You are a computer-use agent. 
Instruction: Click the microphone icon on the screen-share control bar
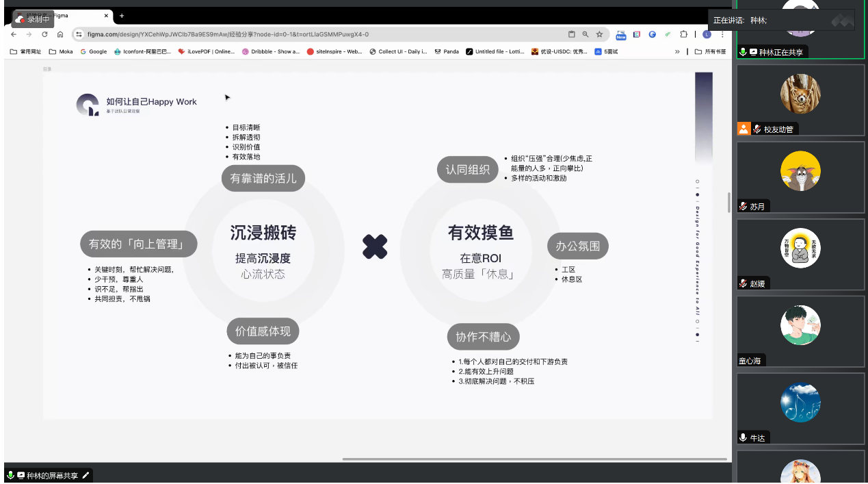(x=10, y=474)
